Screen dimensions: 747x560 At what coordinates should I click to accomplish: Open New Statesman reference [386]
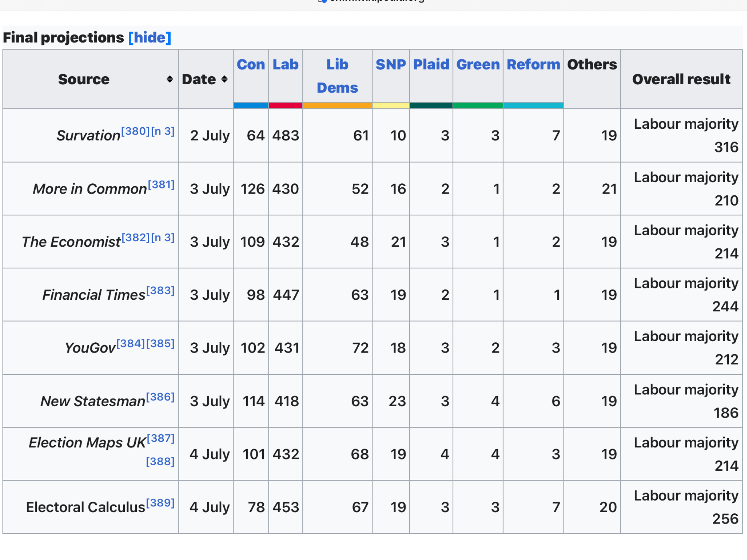(160, 397)
